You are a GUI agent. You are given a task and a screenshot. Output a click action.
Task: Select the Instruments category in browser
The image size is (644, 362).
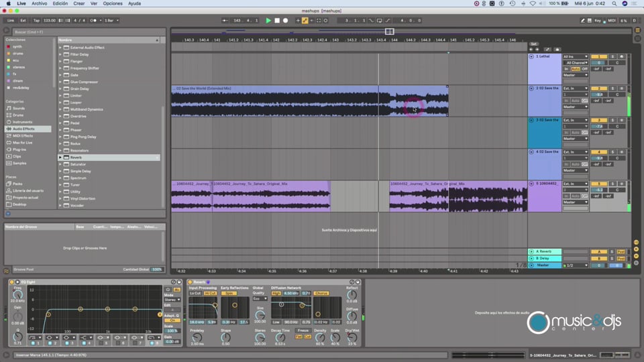[22, 122]
